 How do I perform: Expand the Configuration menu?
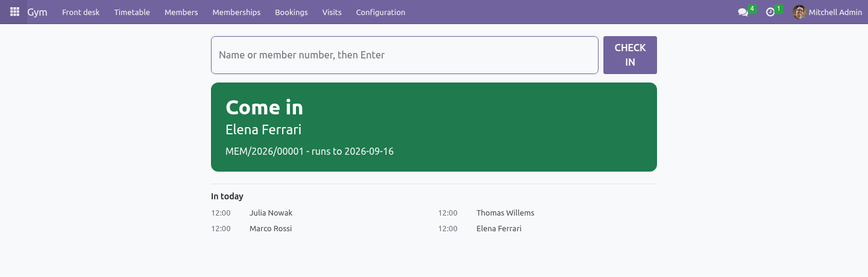[x=380, y=12]
